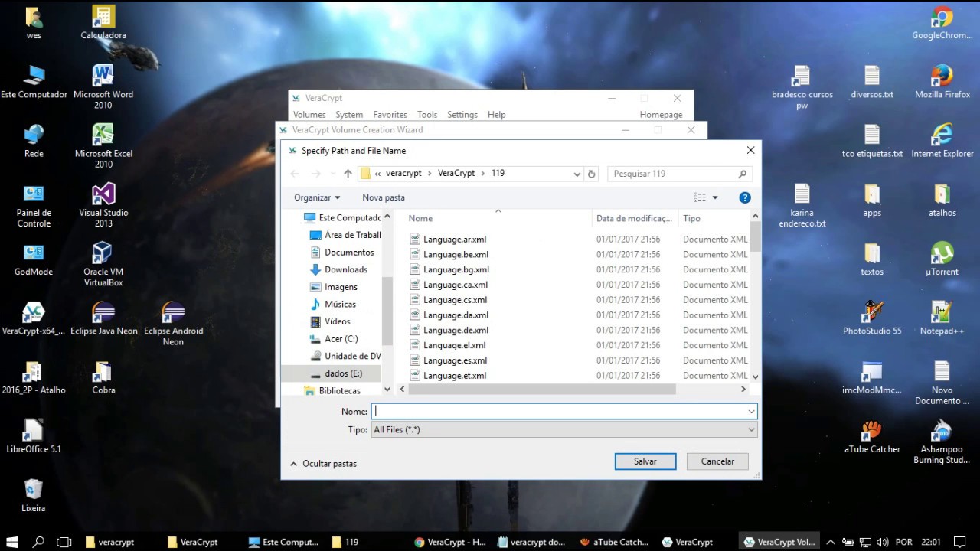Open Imagens in the navigation tree
This screenshot has height=551, width=980.
[333, 287]
